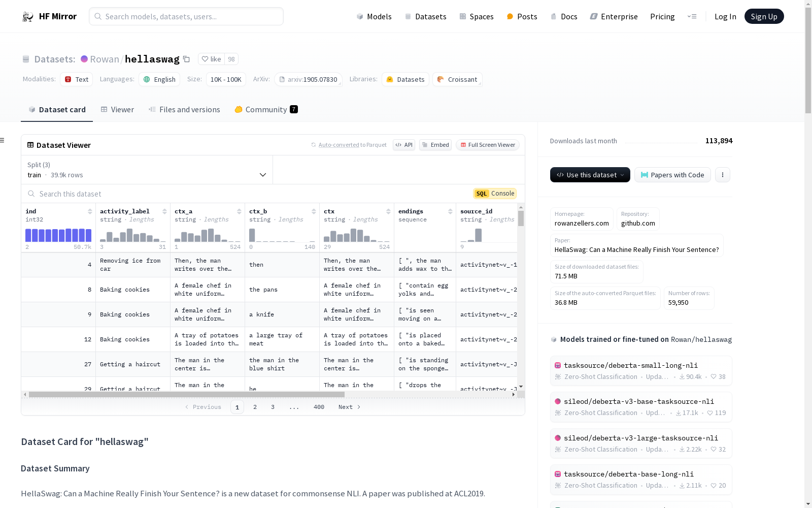The image size is (812, 508).
Task: Click the Log In link
Action: click(x=725, y=17)
